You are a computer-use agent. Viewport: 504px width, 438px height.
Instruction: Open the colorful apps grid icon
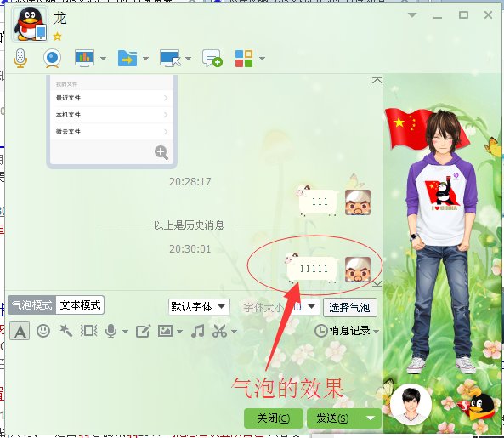(x=244, y=59)
